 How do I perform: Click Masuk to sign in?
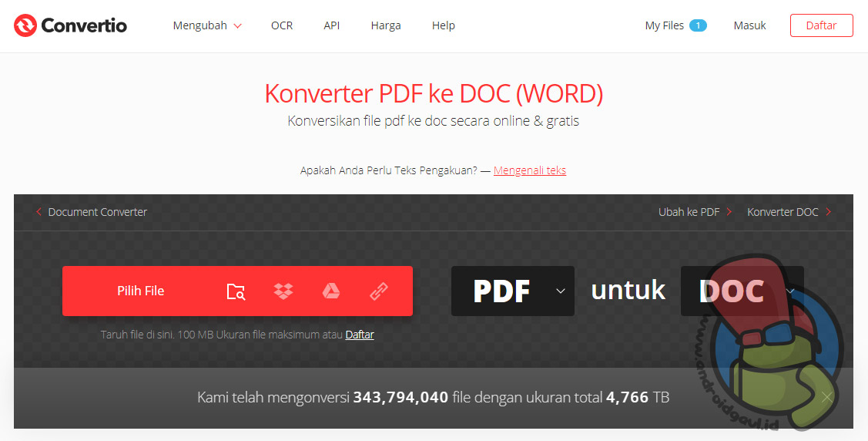click(749, 25)
